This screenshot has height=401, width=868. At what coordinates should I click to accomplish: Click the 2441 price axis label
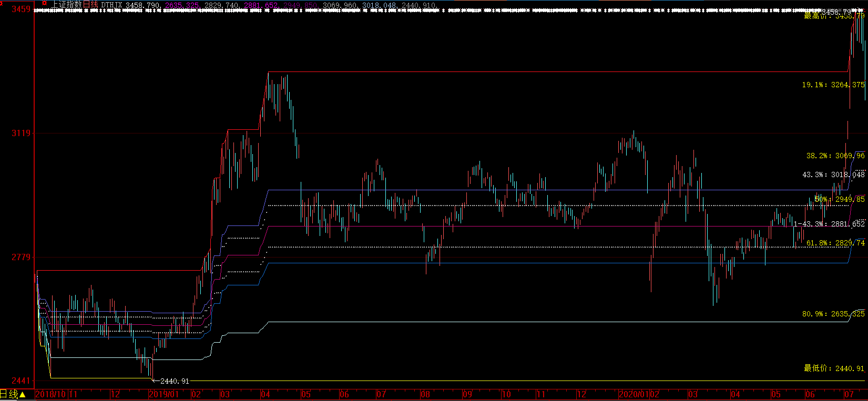(21, 380)
